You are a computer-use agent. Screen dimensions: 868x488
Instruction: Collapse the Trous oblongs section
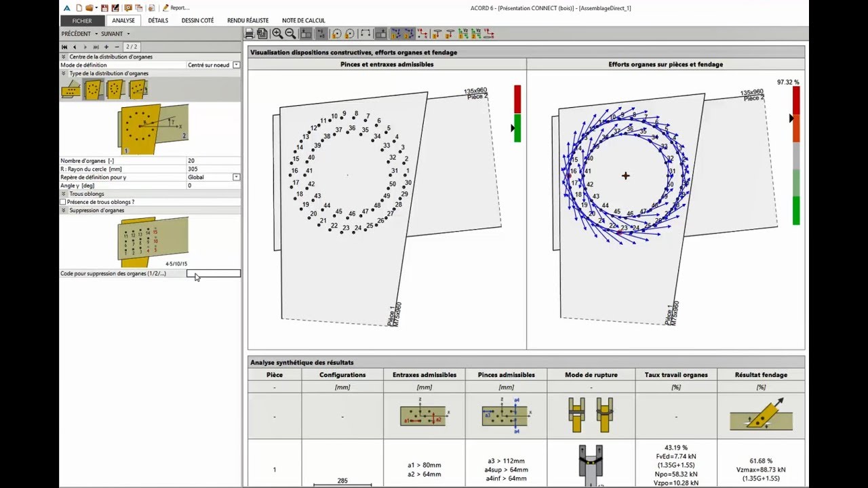click(x=64, y=194)
